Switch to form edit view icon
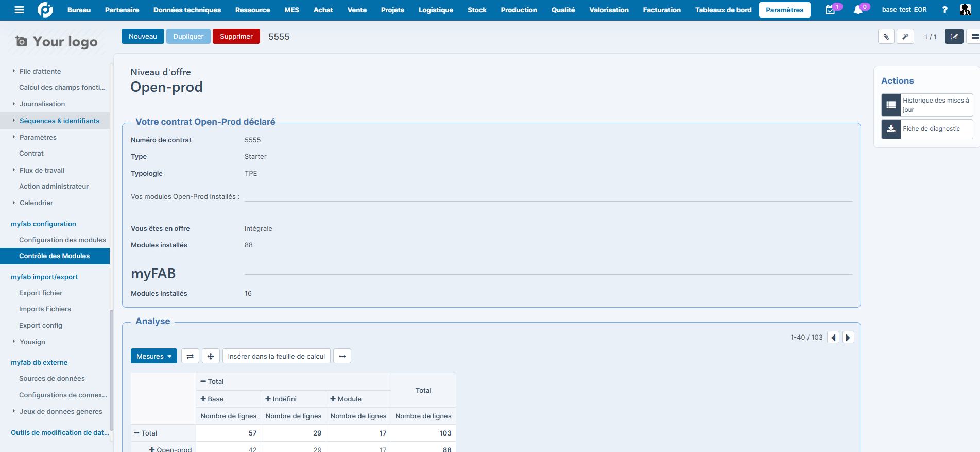 [954, 37]
